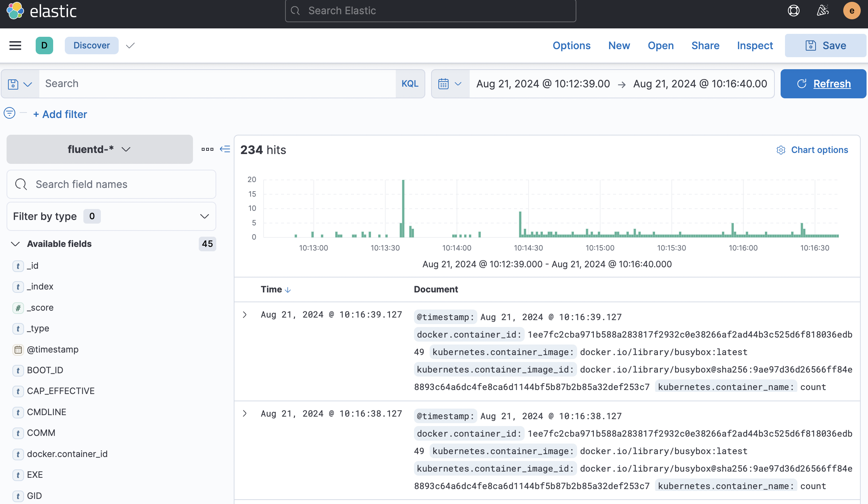This screenshot has width=868, height=504.
Task: Focus the KQL Search query field
Action: pyautogui.click(x=217, y=84)
